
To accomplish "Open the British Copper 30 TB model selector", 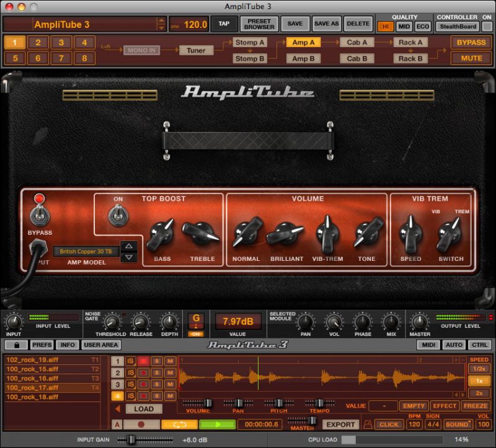I will (x=86, y=252).
